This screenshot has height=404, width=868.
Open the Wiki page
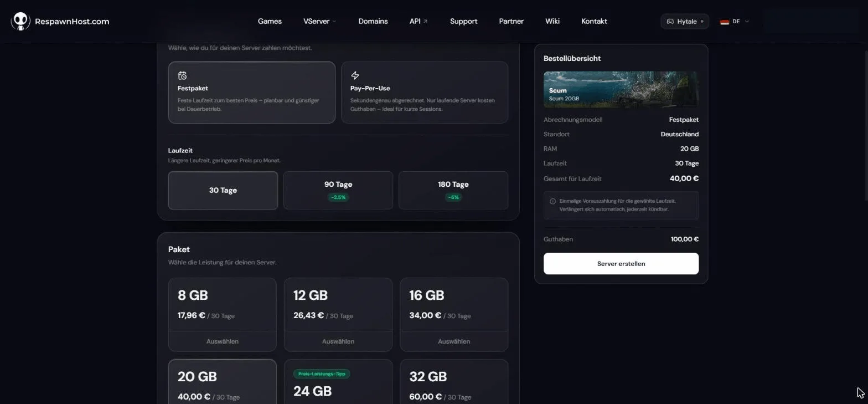click(x=552, y=21)
